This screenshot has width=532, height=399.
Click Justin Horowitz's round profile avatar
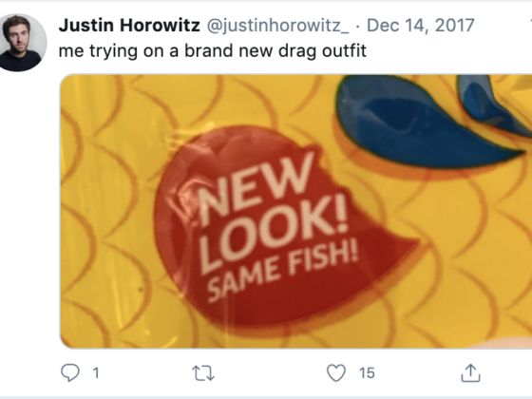point(21,43)
